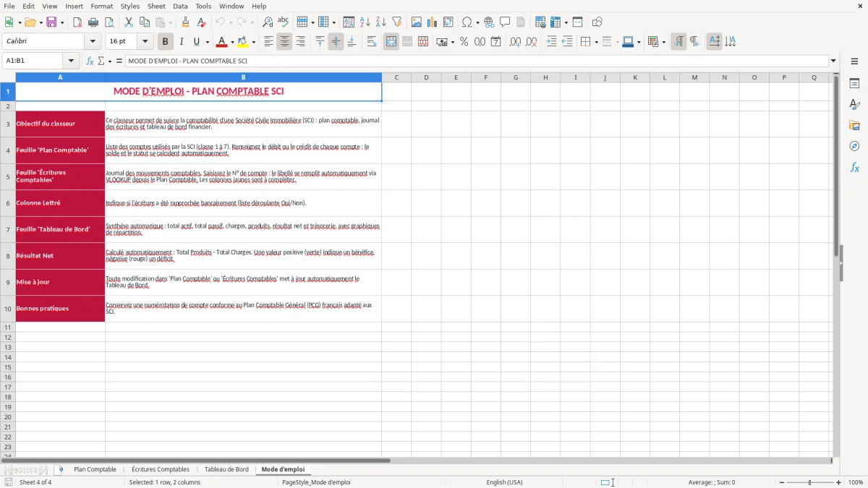
Task: Click the formula input line
Action: [x=477, y=61]
